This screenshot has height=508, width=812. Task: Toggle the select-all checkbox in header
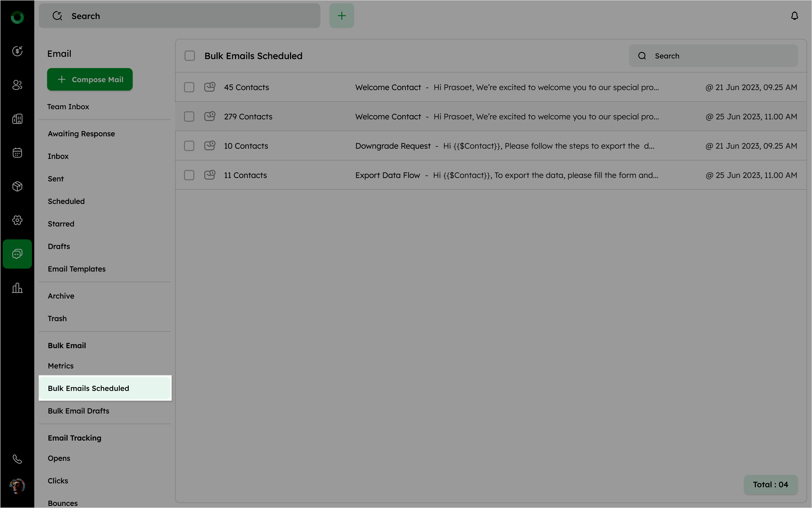pos(190,56)
